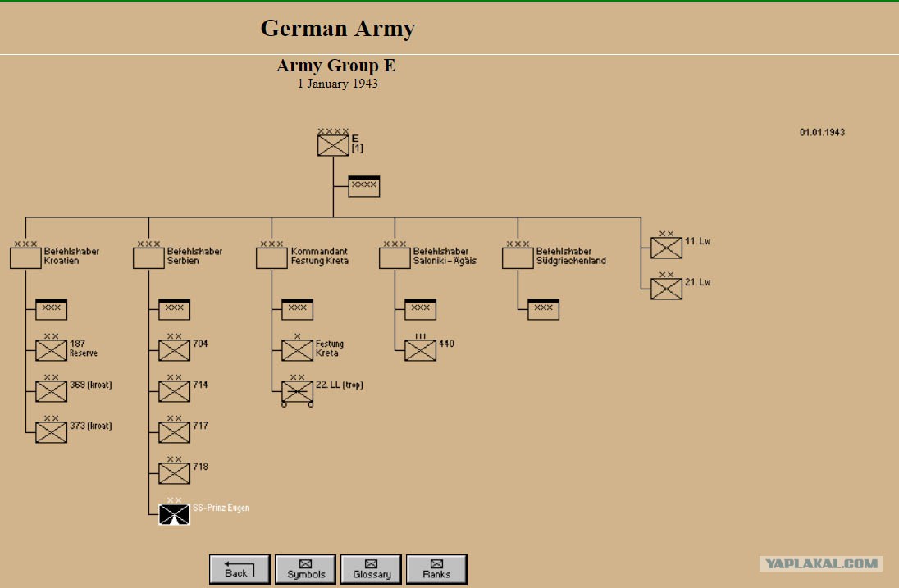Viewport: 899px width, 588px height.
Task: Click the 373 (kroat) division symbol
Action: (x=52, y=432)
